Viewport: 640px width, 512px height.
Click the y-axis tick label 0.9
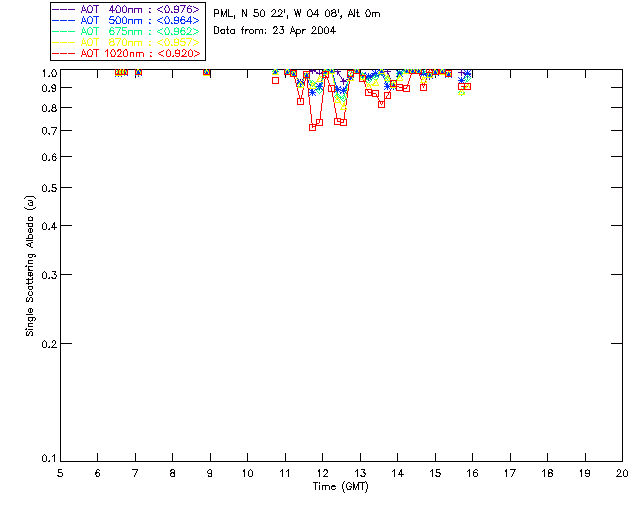coord(49,88)
